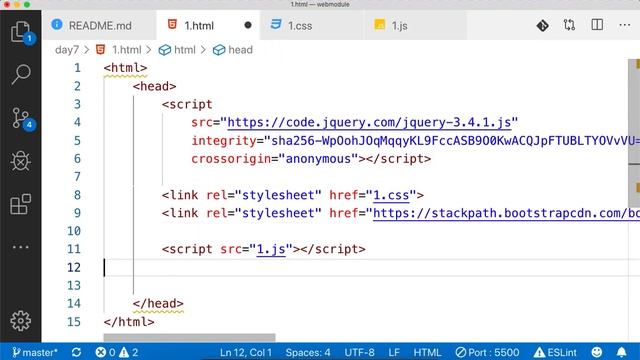The height and width of the screenshot is (360, 640).
Task: Follow the 1.js src link
Action: (x=271, y=249)
